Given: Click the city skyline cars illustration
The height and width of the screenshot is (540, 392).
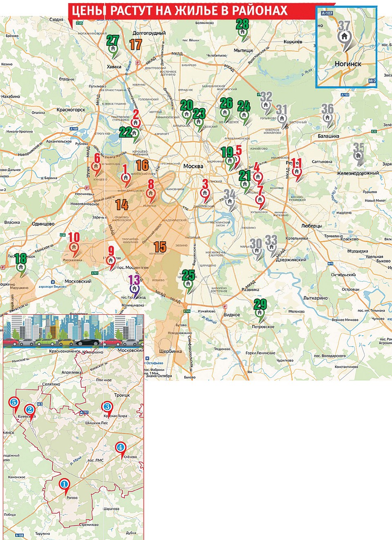Looking at the screenshot, I should pos(74,331).
